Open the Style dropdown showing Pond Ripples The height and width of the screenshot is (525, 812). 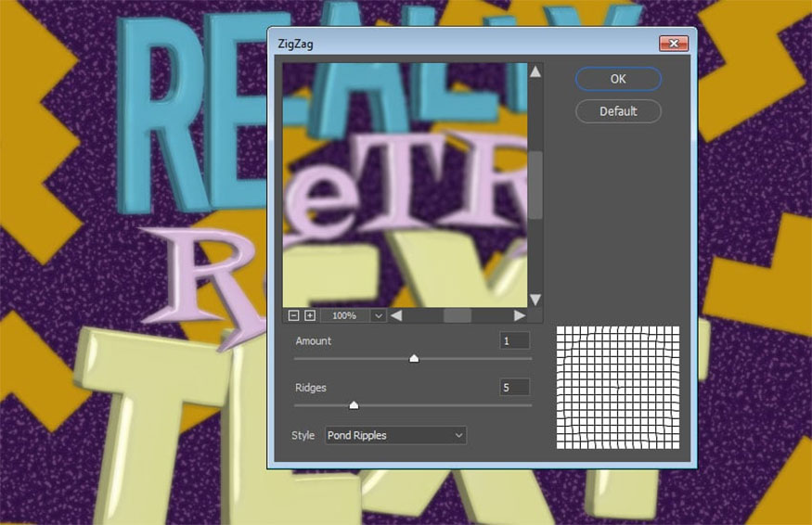(395, 435)
